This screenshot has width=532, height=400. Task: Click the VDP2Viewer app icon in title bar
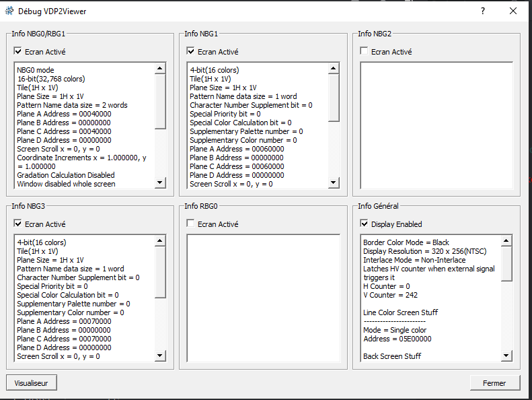pyautogui.click(x=9, y=11)
